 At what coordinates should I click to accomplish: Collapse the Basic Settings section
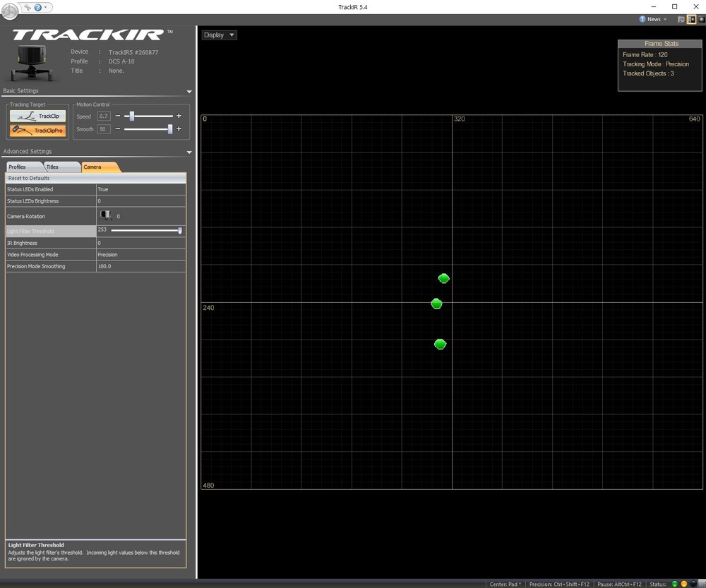pos(189,91)
